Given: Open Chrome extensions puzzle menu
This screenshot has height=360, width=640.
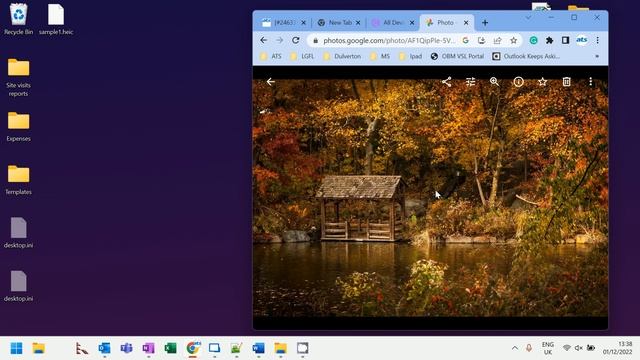Looking at the screenshot, I should click(x=549, y=40).
